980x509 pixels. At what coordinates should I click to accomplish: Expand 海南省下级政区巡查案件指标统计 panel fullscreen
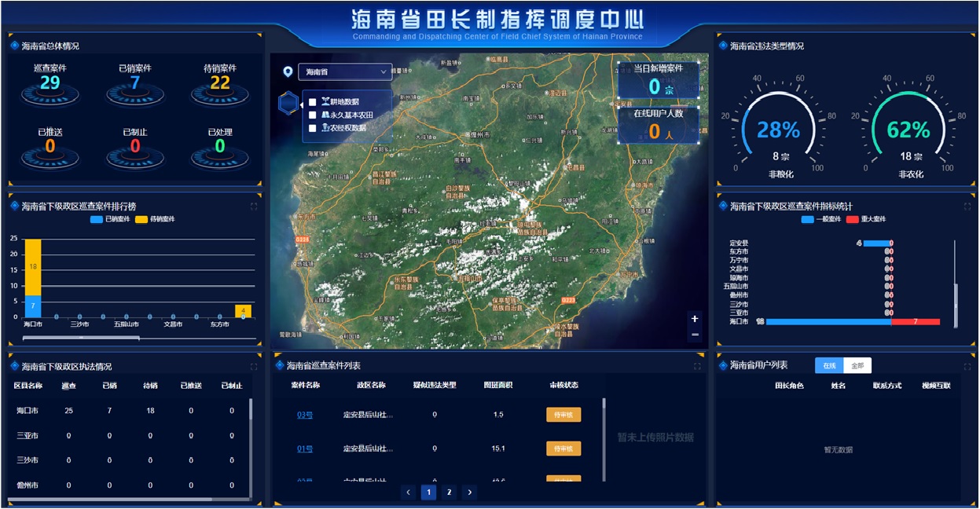[x=967, y=207]
